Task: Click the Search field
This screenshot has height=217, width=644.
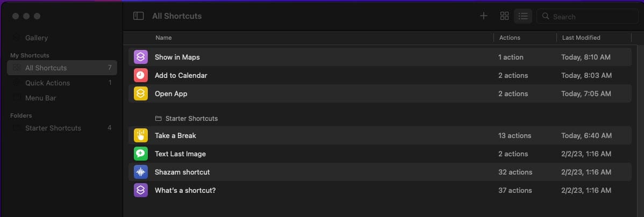Action: [x=588, y=17]
